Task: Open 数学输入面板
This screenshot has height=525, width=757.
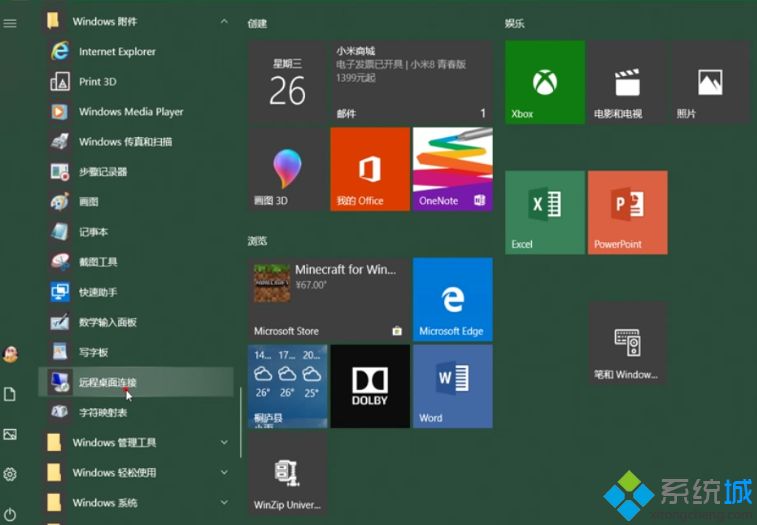Action: pos(136,322)
